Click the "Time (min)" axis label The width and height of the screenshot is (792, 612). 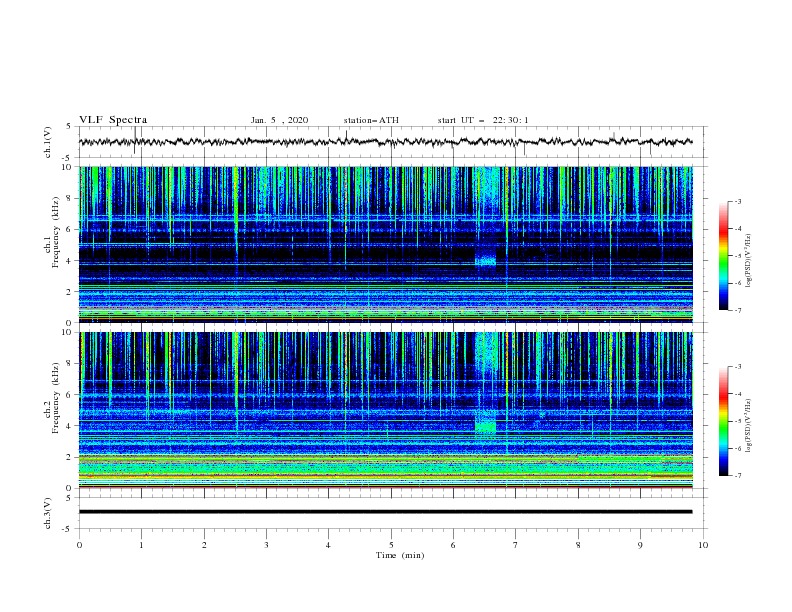coord(400,555)
